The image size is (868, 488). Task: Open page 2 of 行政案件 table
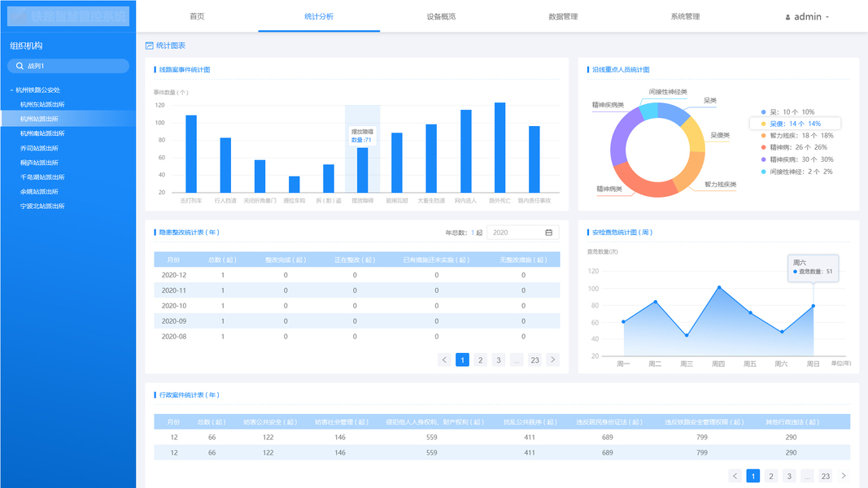(x=771, y=476)
